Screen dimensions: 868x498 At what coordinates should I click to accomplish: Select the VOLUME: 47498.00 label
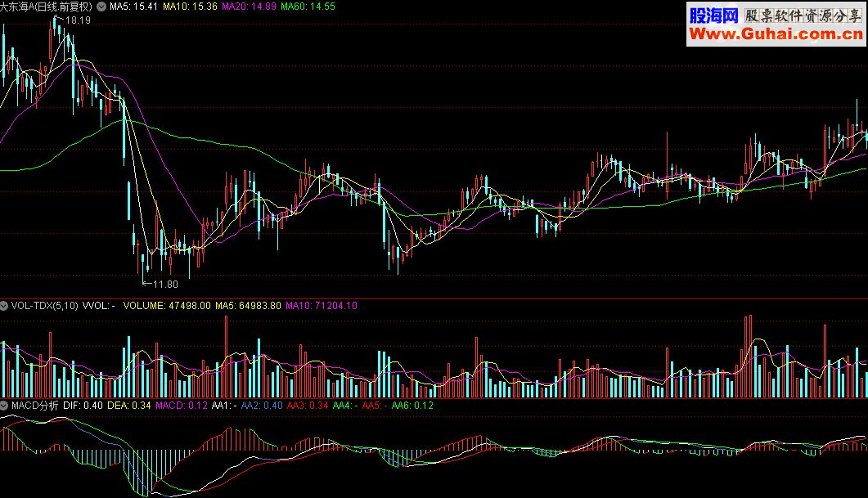[x=167, y=306]
